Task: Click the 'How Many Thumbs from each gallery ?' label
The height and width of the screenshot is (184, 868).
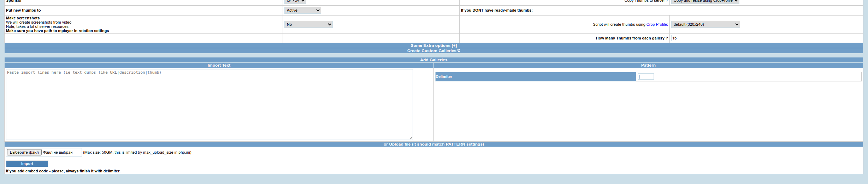Action: click(632, 38)
